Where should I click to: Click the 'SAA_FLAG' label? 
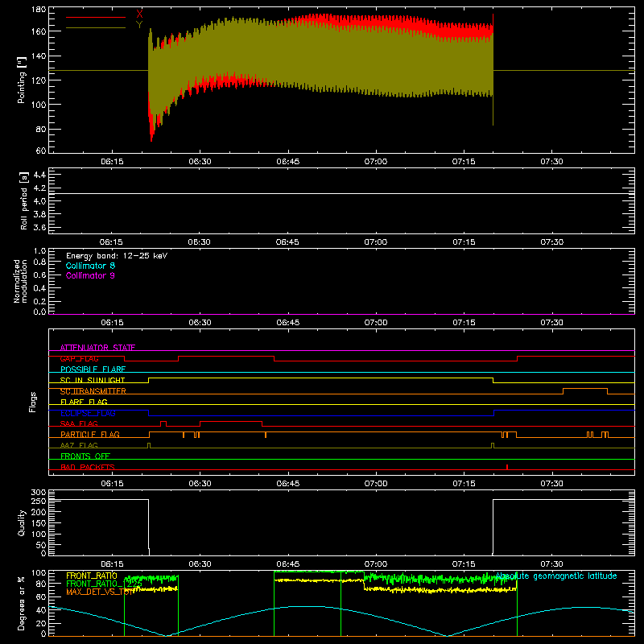[x=79, y=423]
